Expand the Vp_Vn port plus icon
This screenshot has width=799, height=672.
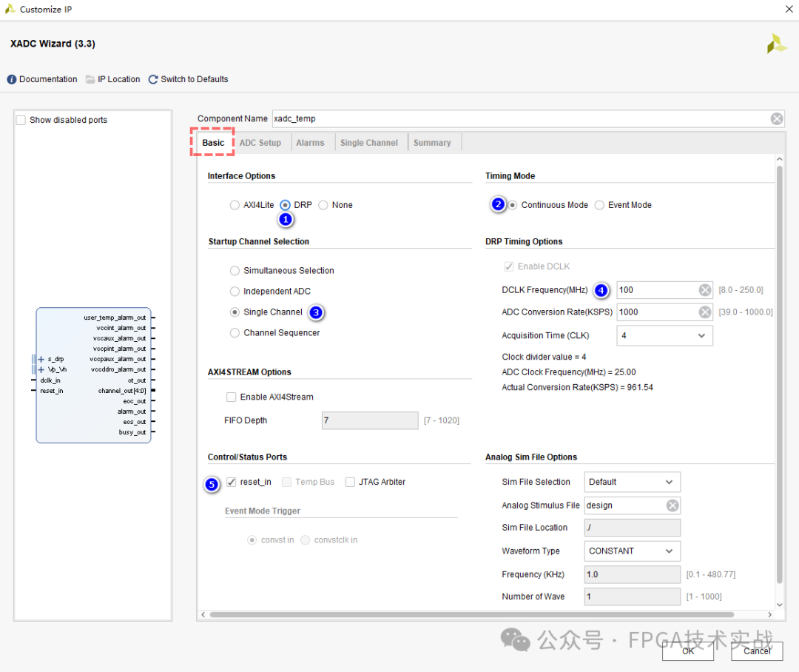(41, 369)
